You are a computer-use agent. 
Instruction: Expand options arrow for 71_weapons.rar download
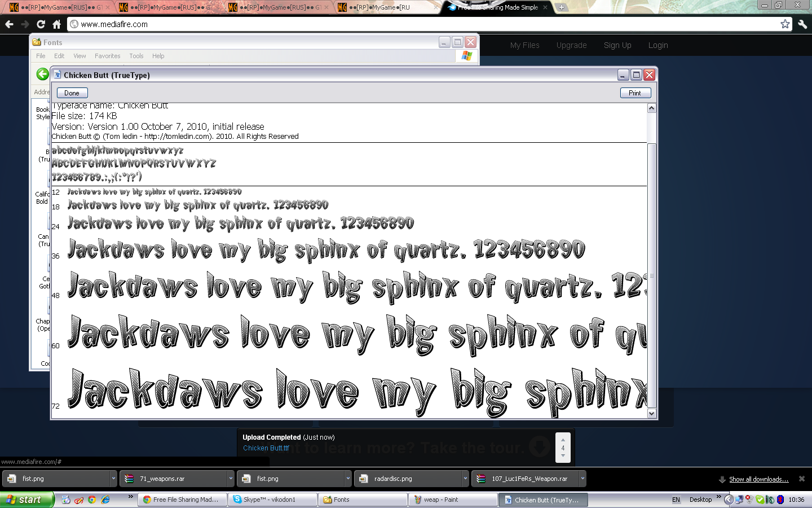pos(231,479)
